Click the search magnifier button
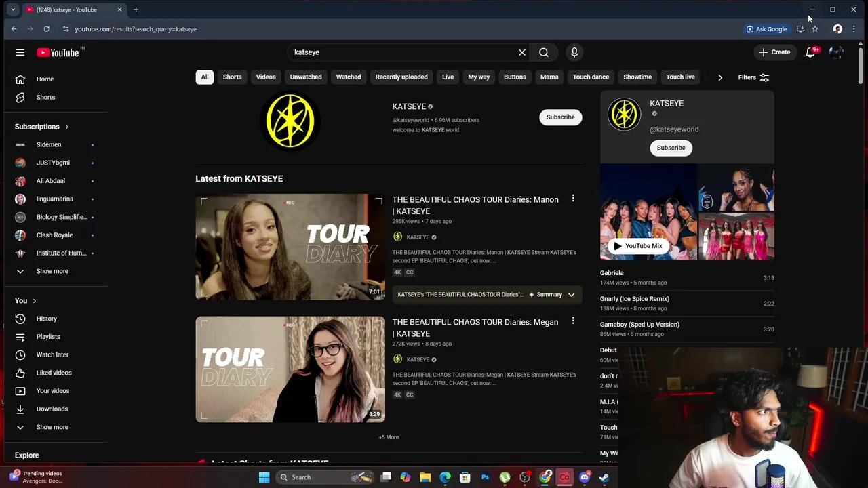This screenshot has height=488, width=868. 544,52
